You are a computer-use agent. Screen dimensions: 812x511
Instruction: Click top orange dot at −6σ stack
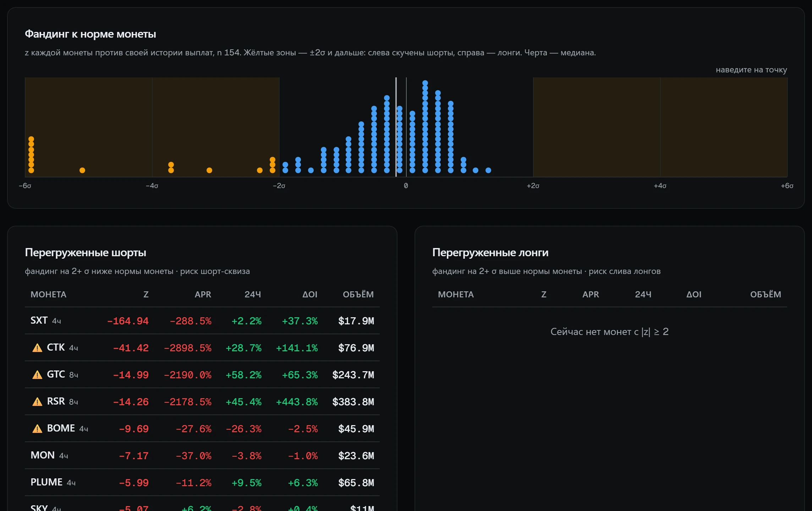pos(31,139)
